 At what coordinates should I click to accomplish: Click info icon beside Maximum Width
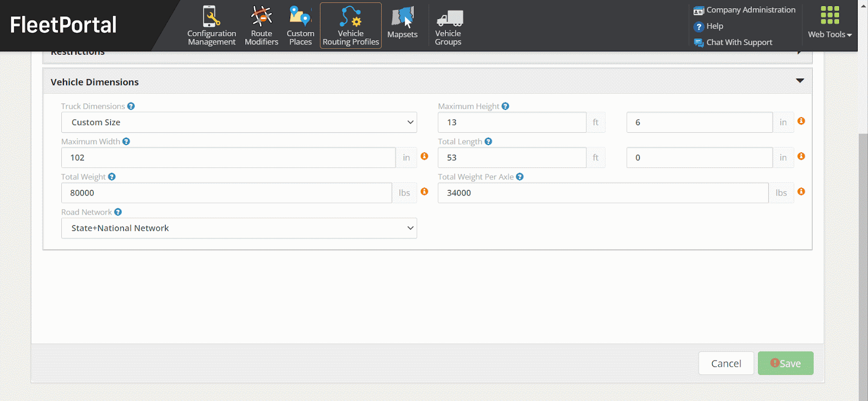coord(424,156)
